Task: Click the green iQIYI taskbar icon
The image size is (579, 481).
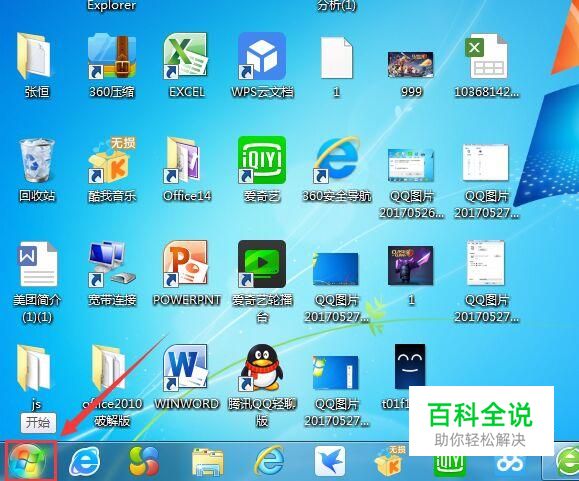Action: tap(449, 465)
